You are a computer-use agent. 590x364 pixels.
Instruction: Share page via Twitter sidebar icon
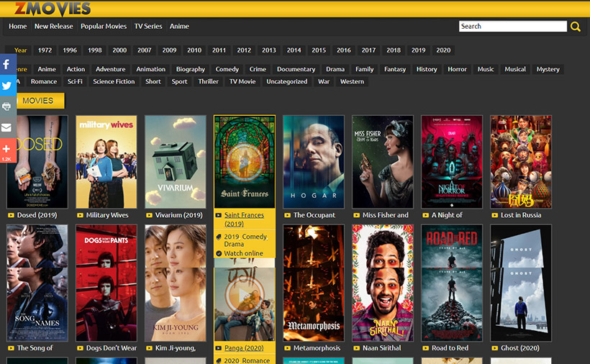point(6,86)
